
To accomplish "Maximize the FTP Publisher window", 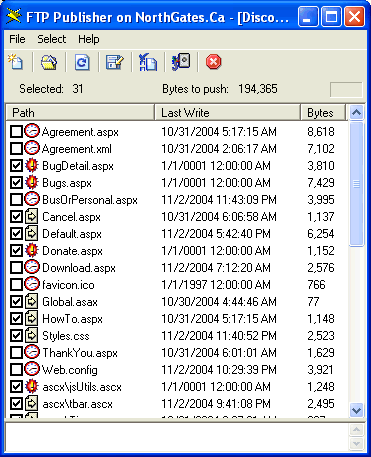I will tap(331, 17).
